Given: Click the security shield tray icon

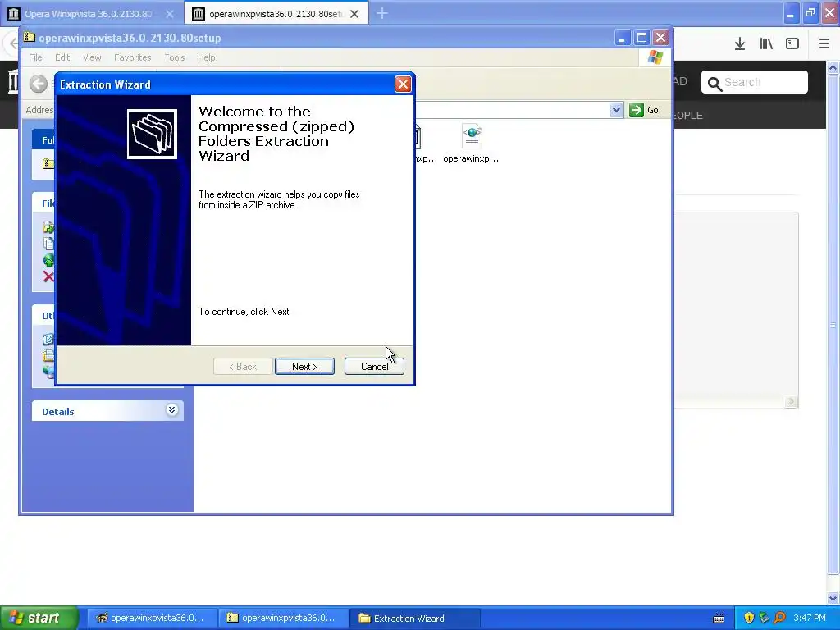Looking at the screenshot, I should 749,618.
